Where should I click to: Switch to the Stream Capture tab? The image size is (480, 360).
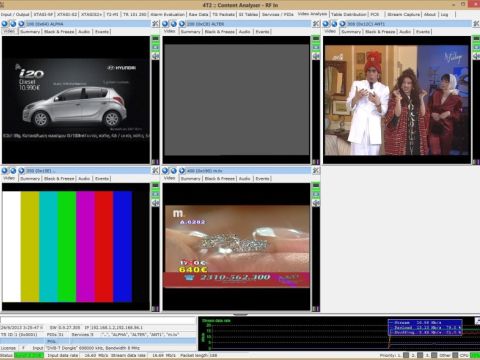[x=403, y=14]
